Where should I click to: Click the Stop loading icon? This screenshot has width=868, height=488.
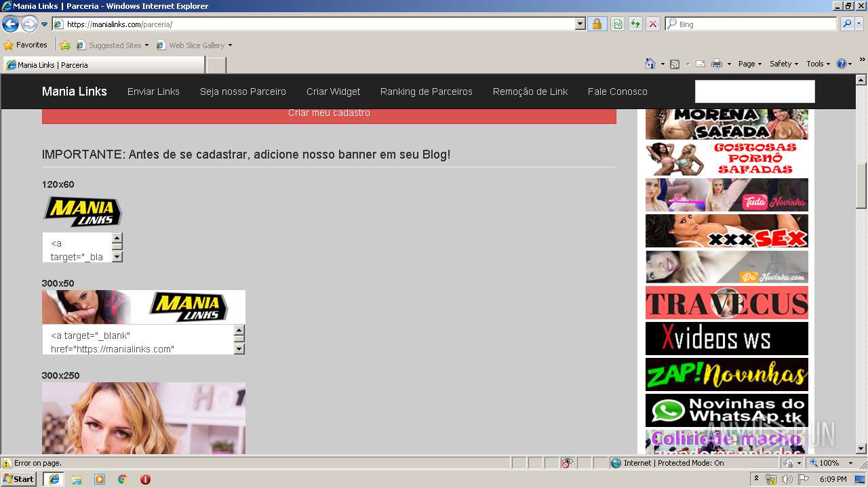click(x=653, y=24)
